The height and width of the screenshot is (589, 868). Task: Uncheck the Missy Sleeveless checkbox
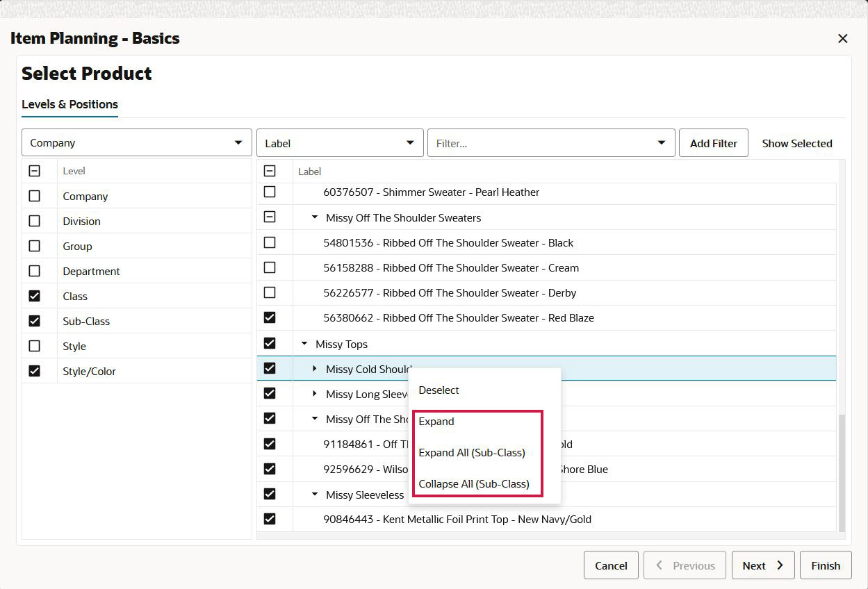[270, 494]
